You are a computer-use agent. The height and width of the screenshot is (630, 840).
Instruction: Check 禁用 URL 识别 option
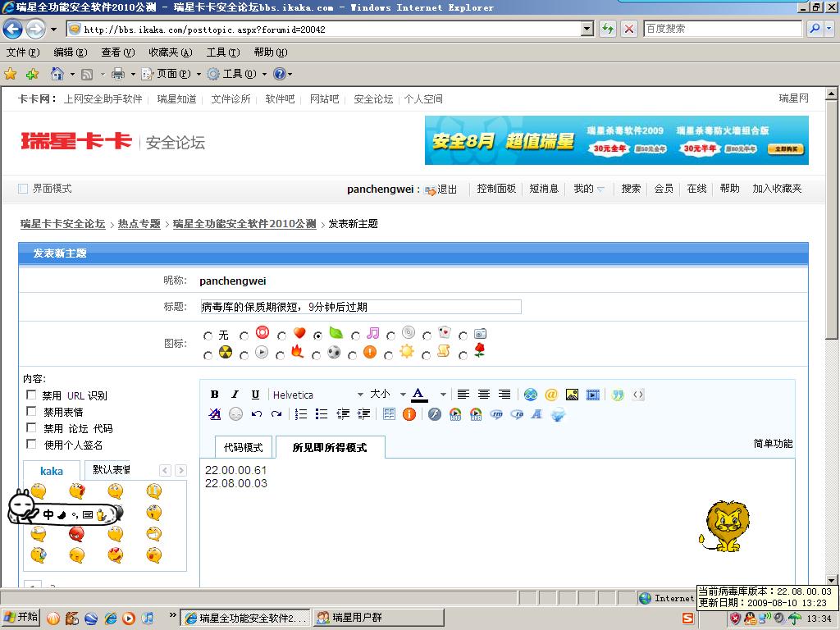click(31, 395)
